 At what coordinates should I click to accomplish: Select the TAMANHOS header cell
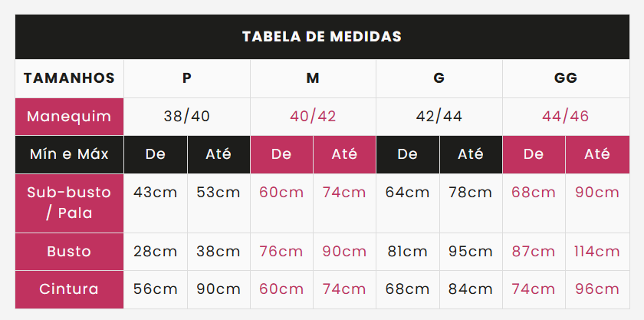[x=70, y=78]
